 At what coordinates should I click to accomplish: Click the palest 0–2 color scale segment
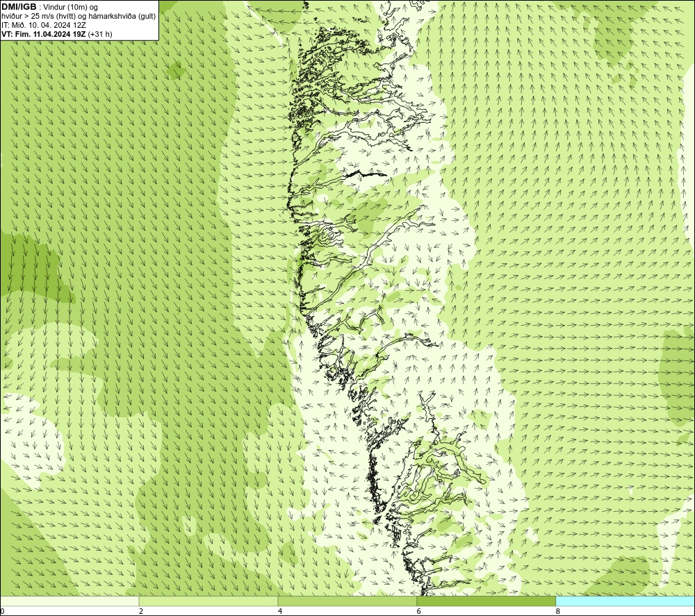(x=69, y=601)
